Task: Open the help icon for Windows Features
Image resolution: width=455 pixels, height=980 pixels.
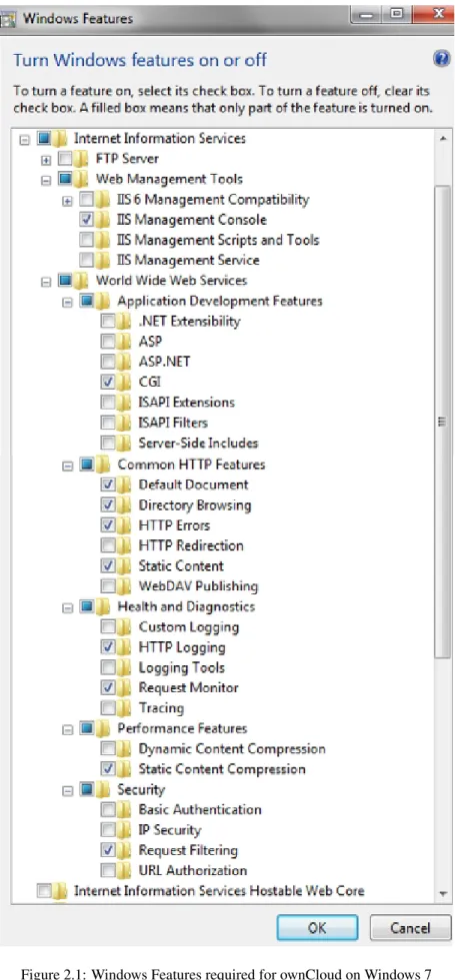Action: click(x=441, y=59)
